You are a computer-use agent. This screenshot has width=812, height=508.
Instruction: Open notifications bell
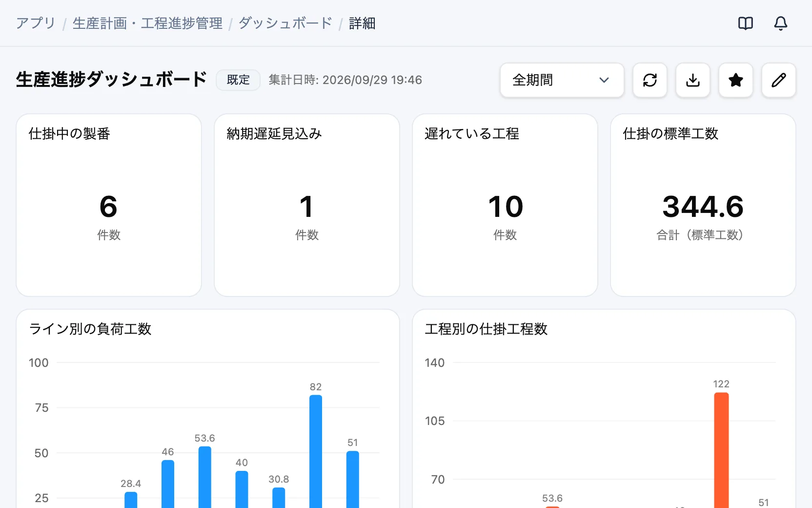click(780, 23)
